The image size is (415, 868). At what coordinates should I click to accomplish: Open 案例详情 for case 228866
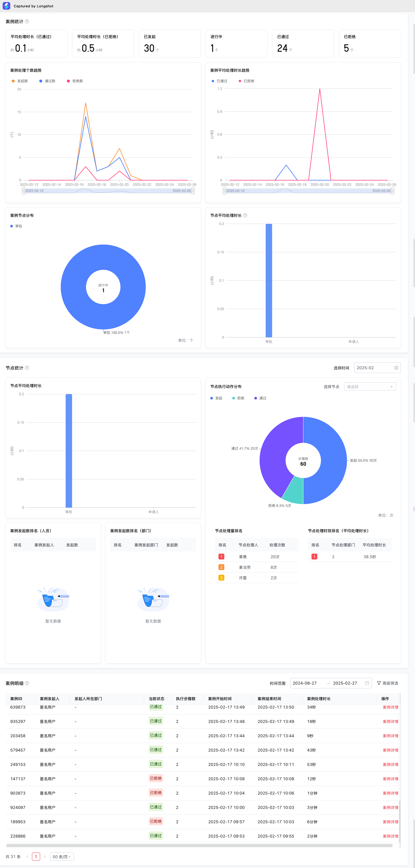click(390, 836)
